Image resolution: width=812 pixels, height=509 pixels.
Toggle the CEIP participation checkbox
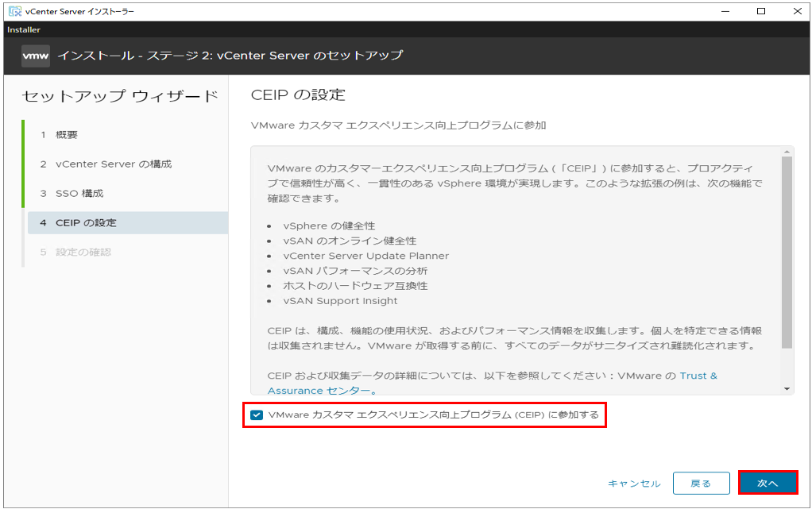pyautogui.click(x=257, y=415)
